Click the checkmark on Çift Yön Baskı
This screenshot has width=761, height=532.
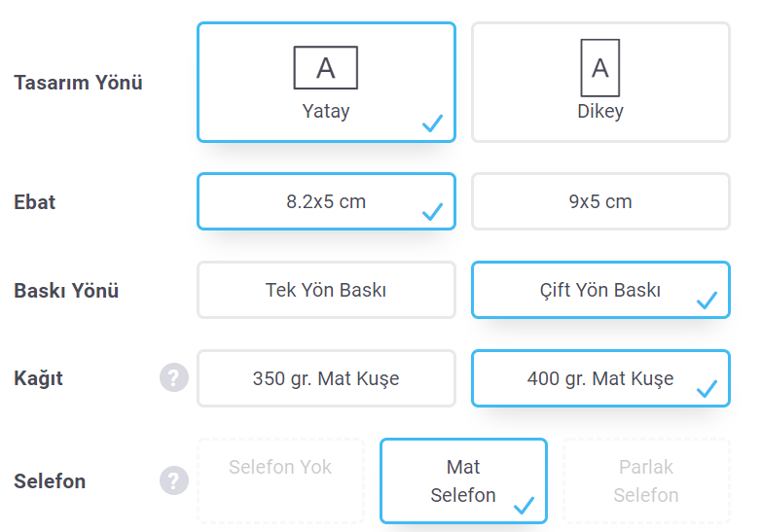click(707, 300)
